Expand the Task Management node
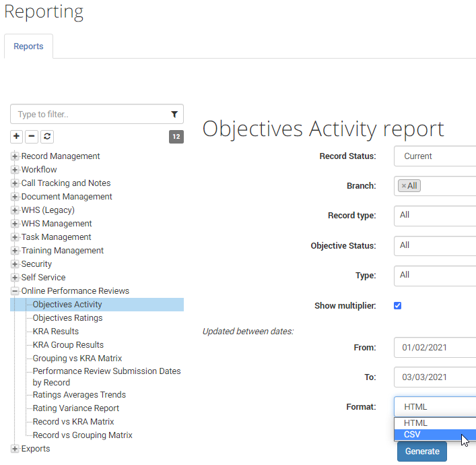This screenshot has width=476, height=465. pos(15,237)
